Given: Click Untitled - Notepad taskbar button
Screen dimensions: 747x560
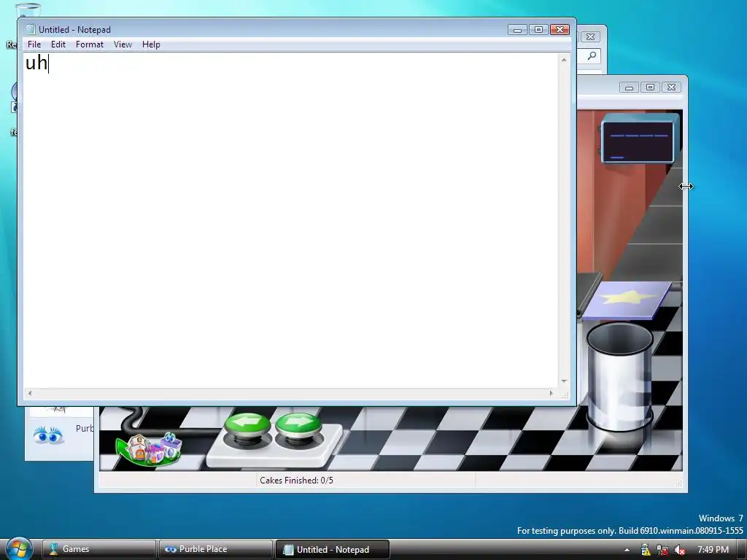Looking at the screenshot, I should (333, 549).
